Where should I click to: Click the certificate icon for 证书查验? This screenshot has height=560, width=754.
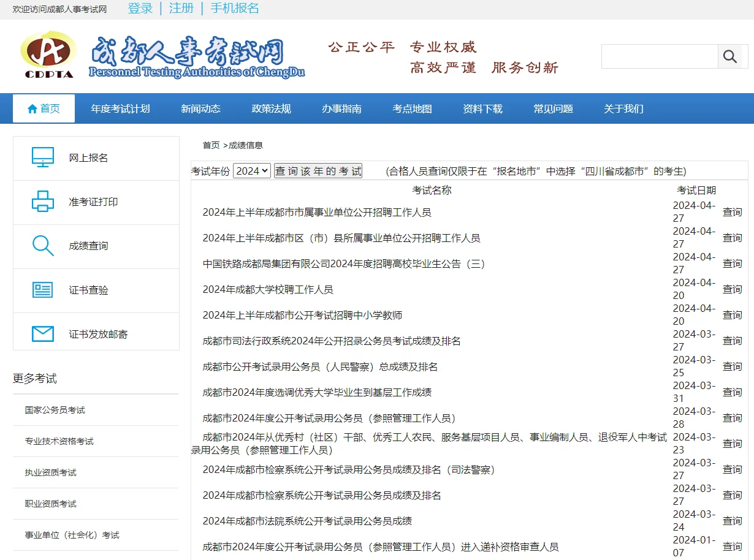click(43, 290)
